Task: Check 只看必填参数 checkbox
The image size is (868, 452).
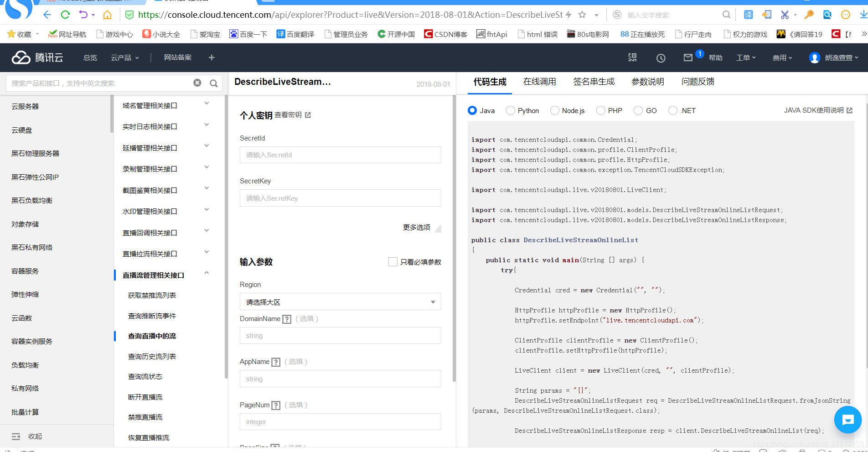Action: [393, 262]
